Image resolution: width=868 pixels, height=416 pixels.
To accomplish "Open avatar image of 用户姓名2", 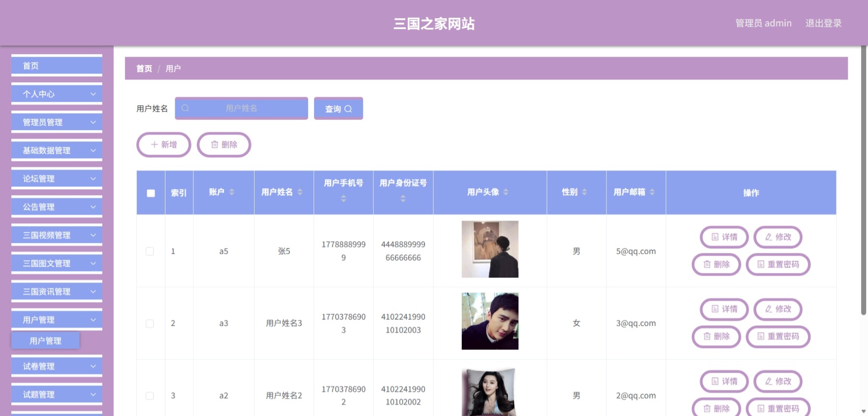I will click(x=490, y=392).
